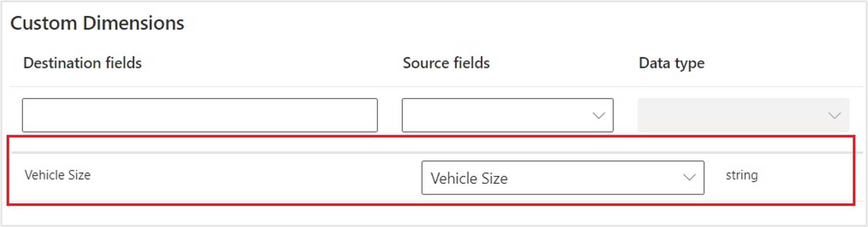Click the chevron on the empty Source fields box
868x227 pixels.
point(599,115)
